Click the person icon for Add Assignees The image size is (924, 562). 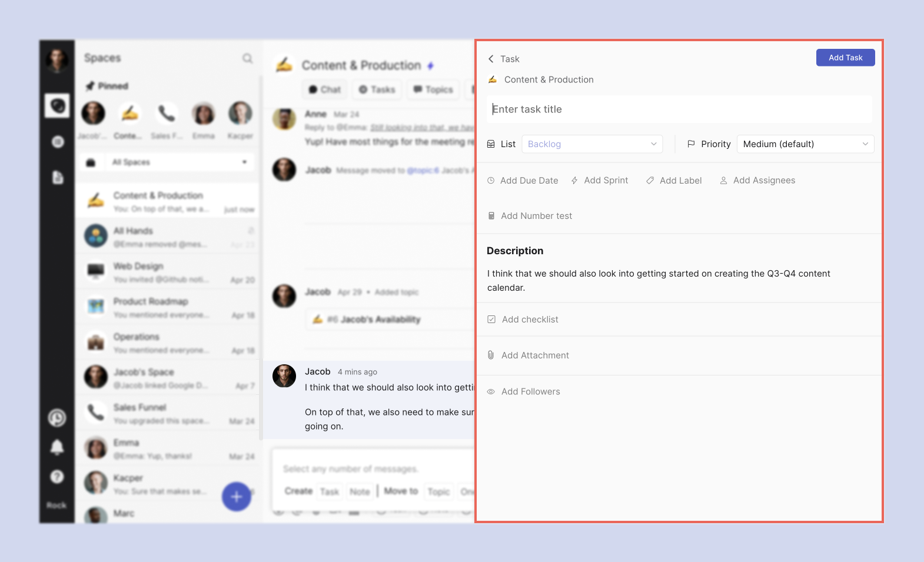723,181
